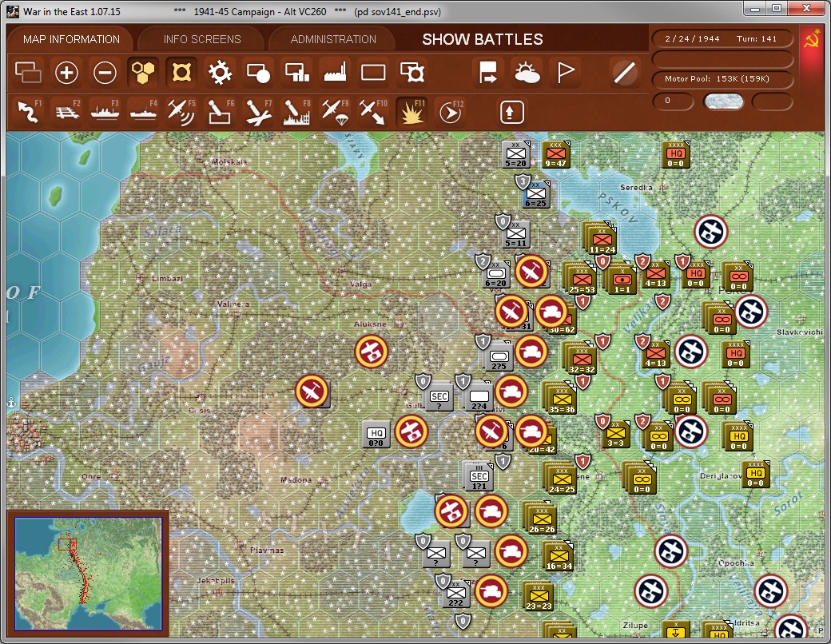Click the flag with arrow icon

487,73
